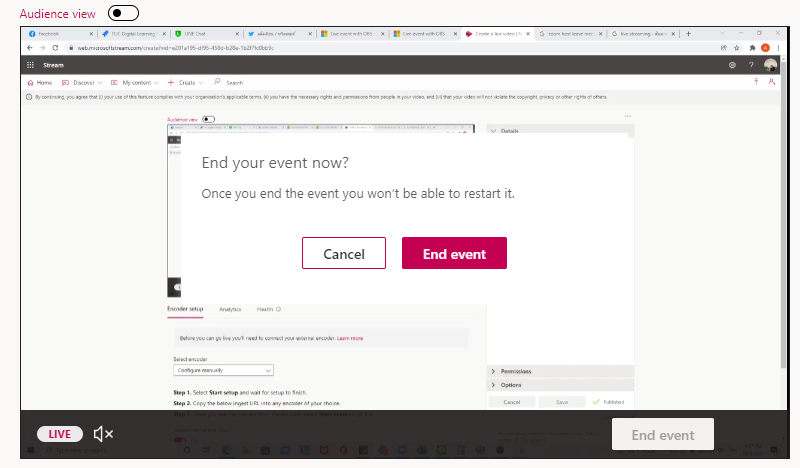Open settings gear in Stream header

pos(732,65)
